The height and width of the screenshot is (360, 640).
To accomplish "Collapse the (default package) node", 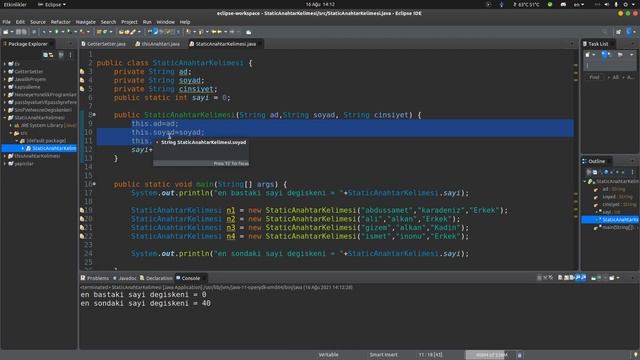I will click(17, 141).
